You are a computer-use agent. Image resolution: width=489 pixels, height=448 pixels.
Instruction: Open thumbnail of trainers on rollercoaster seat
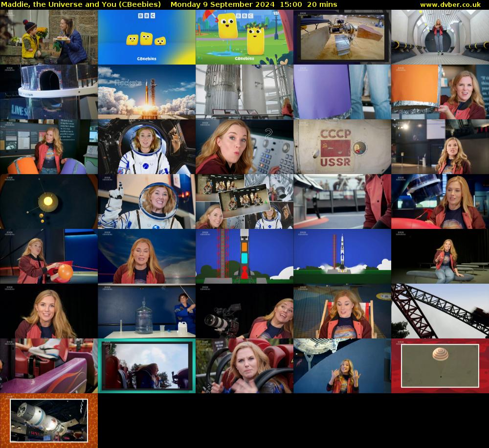[x=49, y=366]
